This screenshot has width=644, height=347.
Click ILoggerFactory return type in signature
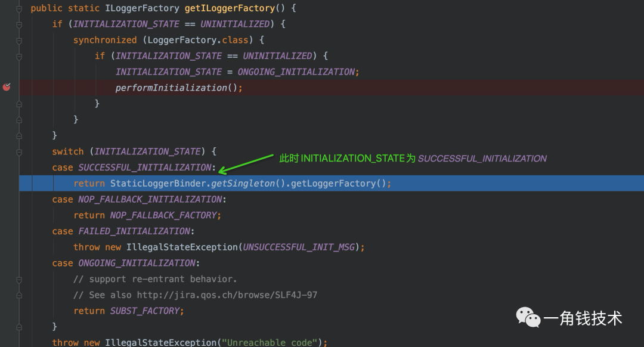[x=142, y=8]
